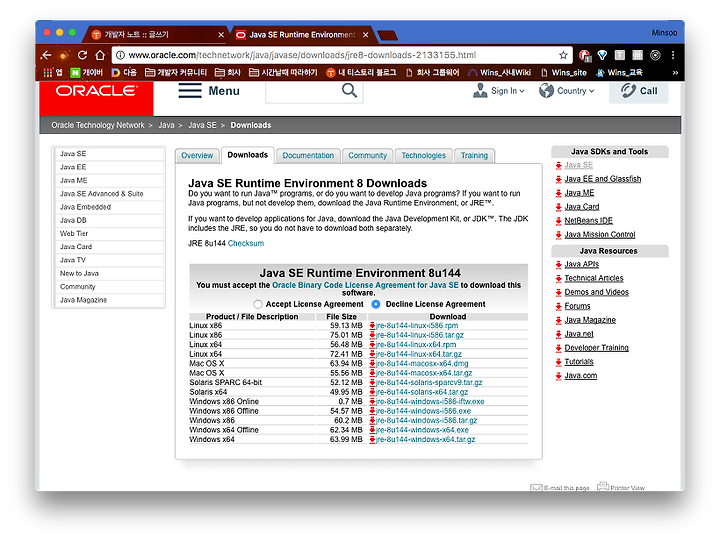The height and width of the screenshot is (542, 720).
Task: Open the browser home icon
Action: [x=100, y=56]
